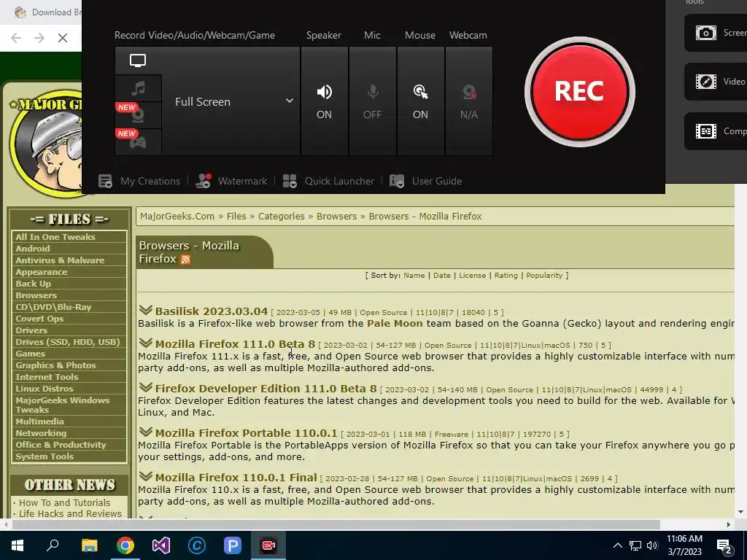Expand Mozilla Firefox 110.0.1 Final chevron

click(x=145, y=475)
